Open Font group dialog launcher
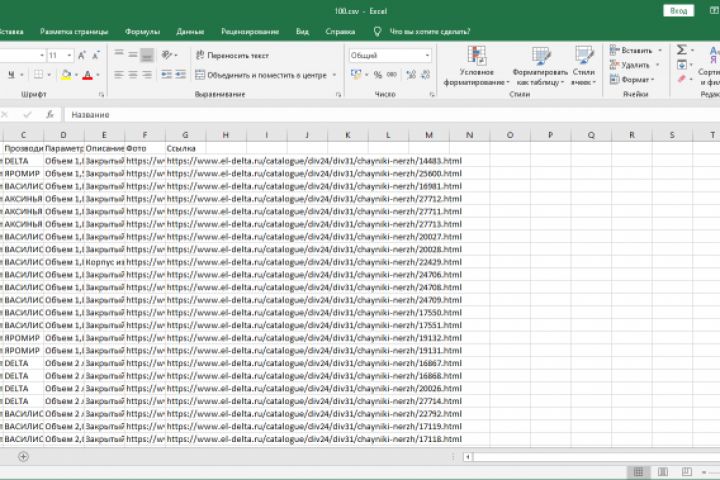This screenshot has height=480, width=720. (101, 94)
